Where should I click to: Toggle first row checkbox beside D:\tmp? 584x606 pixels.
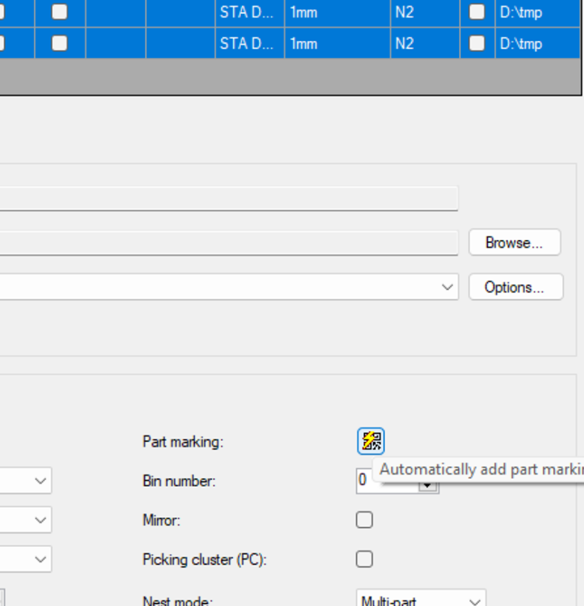tap(477, 12)
